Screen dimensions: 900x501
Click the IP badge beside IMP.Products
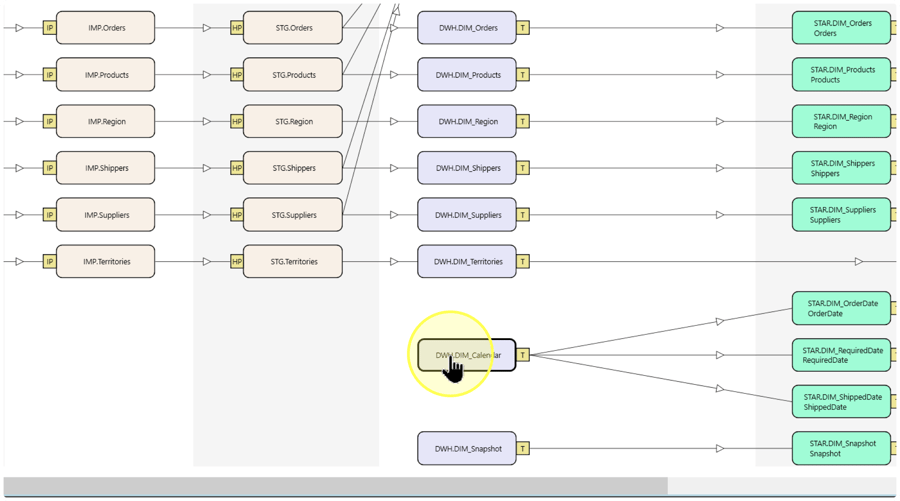pyautogui.click(x=49, y=75)
